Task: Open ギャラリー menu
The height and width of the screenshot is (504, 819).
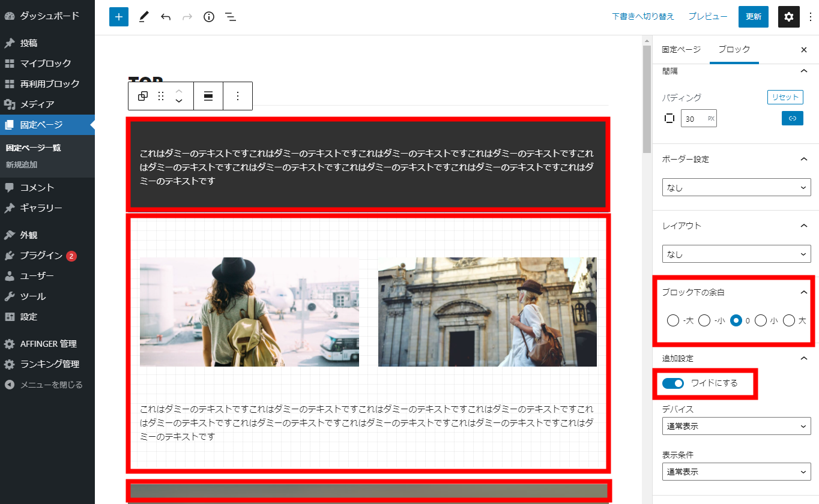Action: [x=47, y=208]
